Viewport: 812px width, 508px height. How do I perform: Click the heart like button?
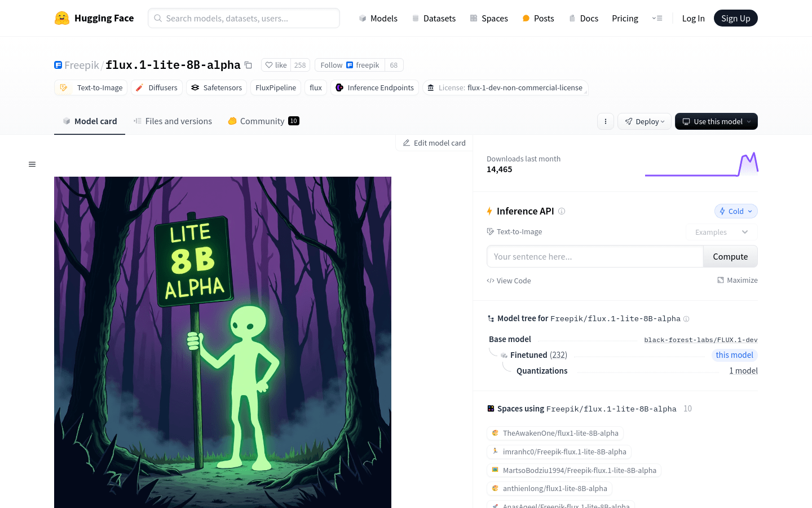[x=276, y=65]
